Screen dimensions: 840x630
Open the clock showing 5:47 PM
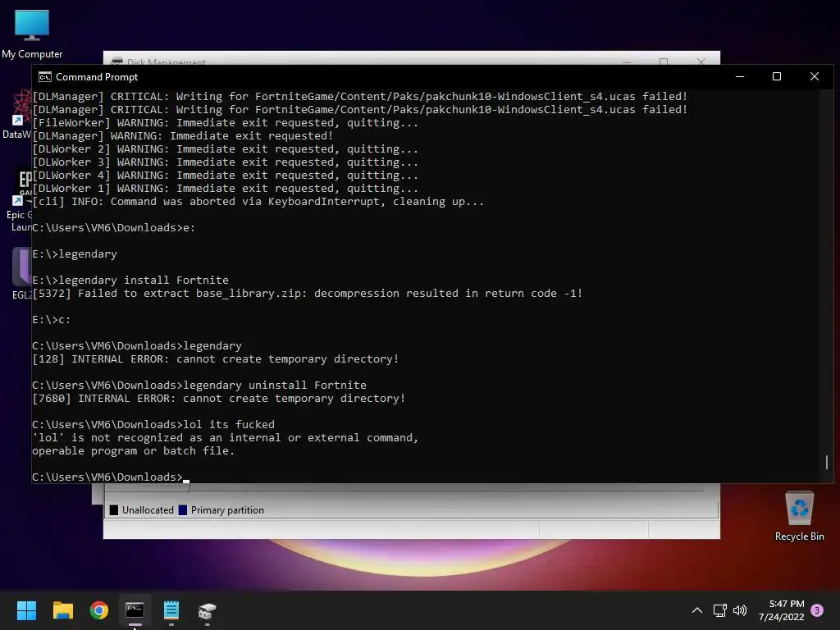pyautogui.click(x=781, y=610)
